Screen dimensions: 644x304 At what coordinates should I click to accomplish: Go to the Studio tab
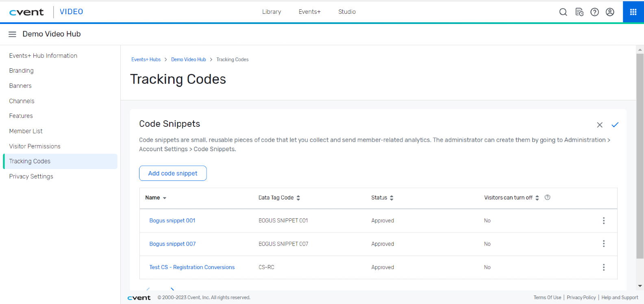[347, 12]
